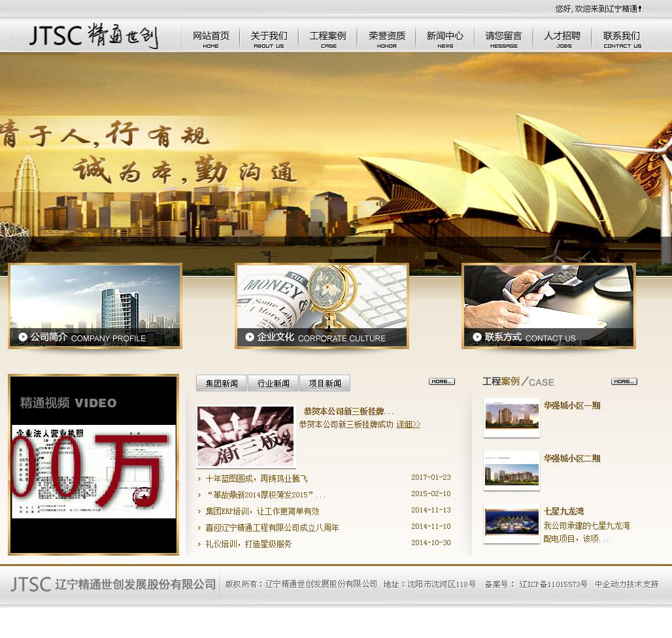Screen dimensions: 672x638
Task: Open the 七星九龙湾 title link
Action: tap(563, 511)
